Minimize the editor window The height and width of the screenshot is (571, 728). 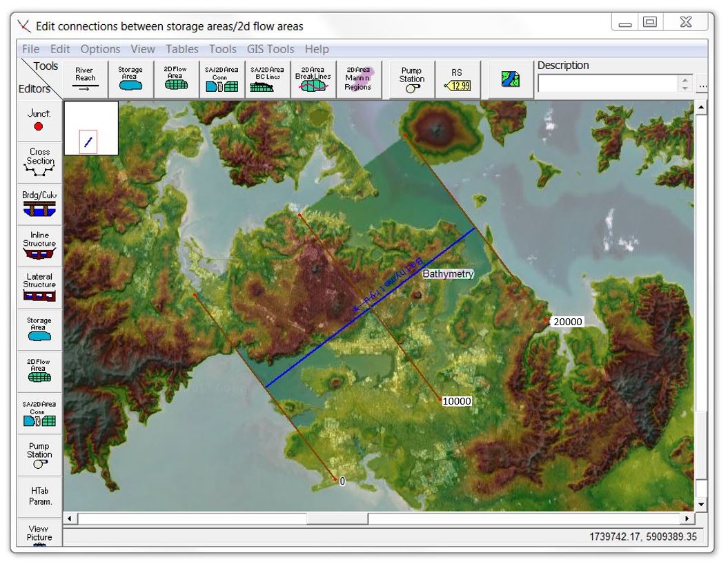(625, 22)
